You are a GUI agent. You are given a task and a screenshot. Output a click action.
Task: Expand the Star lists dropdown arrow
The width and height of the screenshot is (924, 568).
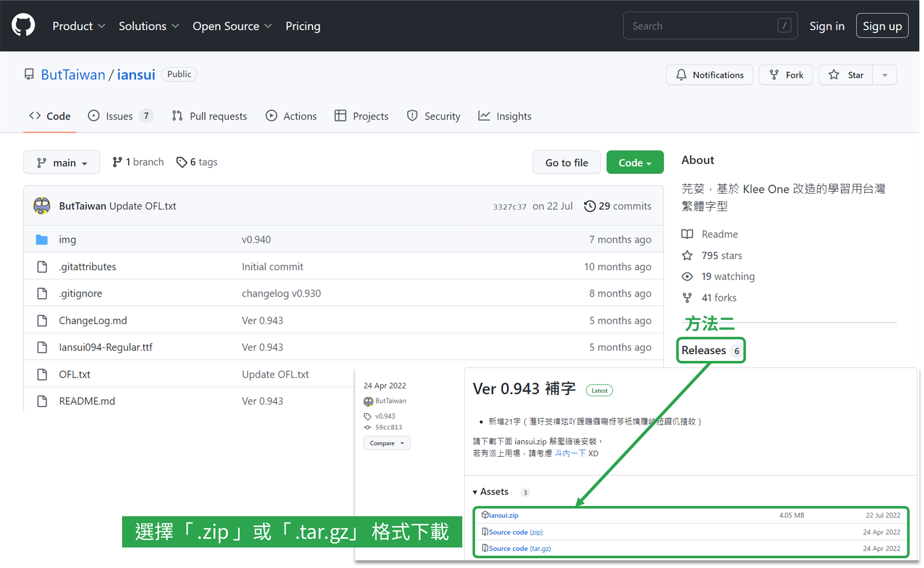pyautogui.click(x=884, y=75)
